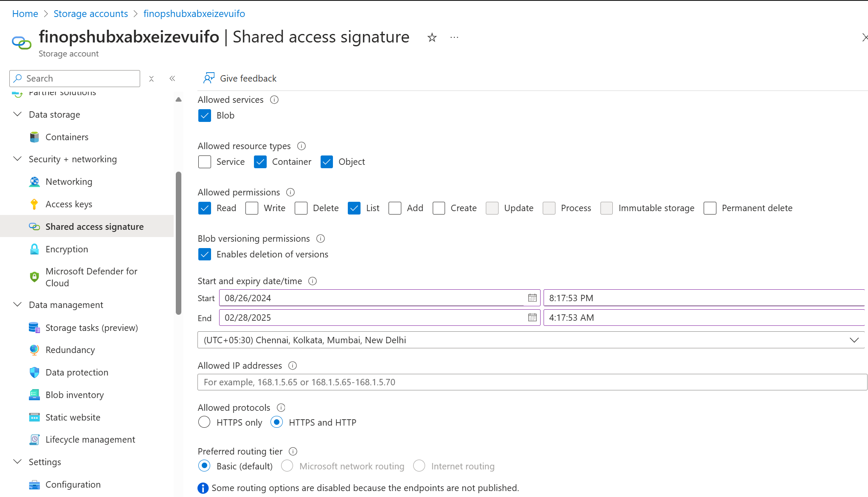Open the more options ellipsis menu
This screenshot has height=497, width=868.
454,37
